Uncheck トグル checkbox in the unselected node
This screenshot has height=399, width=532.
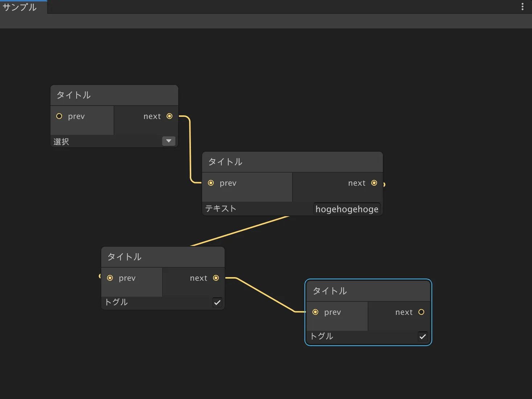tap(217, 303)
